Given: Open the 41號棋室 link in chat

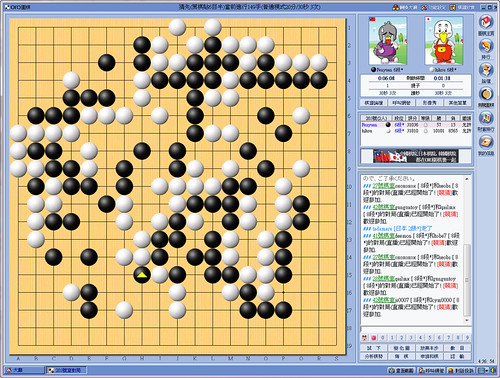Looking at the screenshot, I should (383, 235).
